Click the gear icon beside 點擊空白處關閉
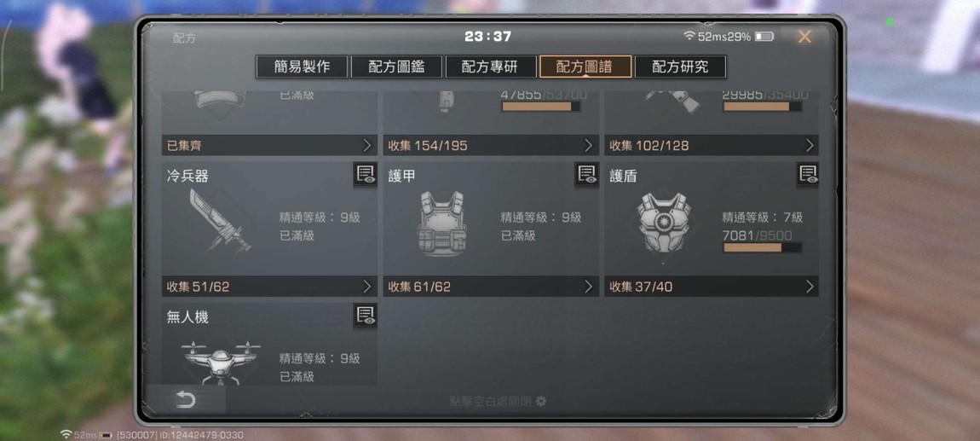This screenshot has width=980, height=441. (x=541, y=401)
